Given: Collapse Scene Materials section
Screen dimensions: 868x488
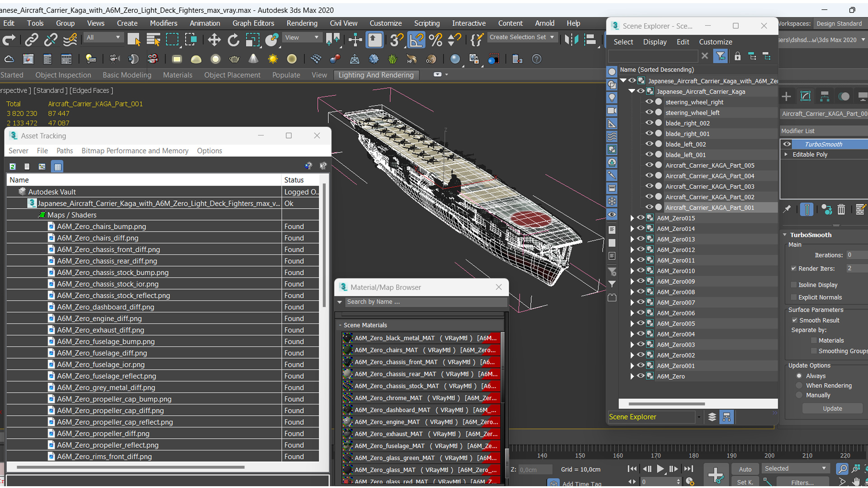Looking at the screenshot, I should point(340,325).
